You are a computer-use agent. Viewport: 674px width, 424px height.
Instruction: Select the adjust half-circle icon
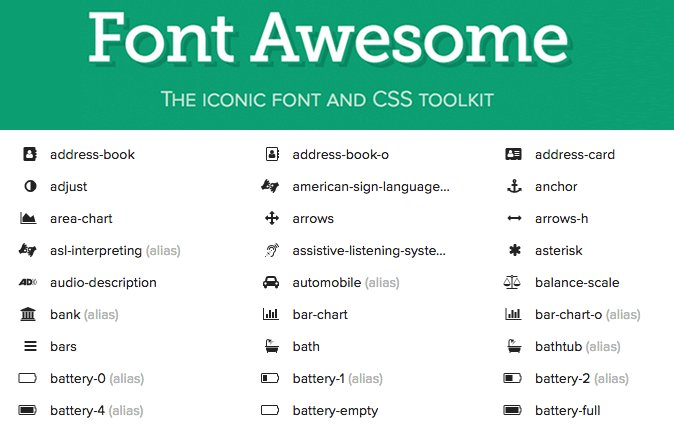point(30,186)
